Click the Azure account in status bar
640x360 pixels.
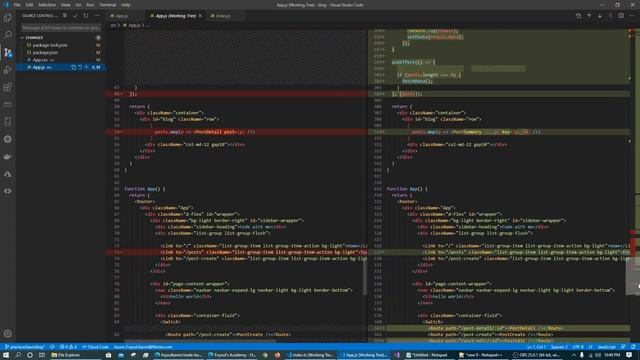point(143,347)
